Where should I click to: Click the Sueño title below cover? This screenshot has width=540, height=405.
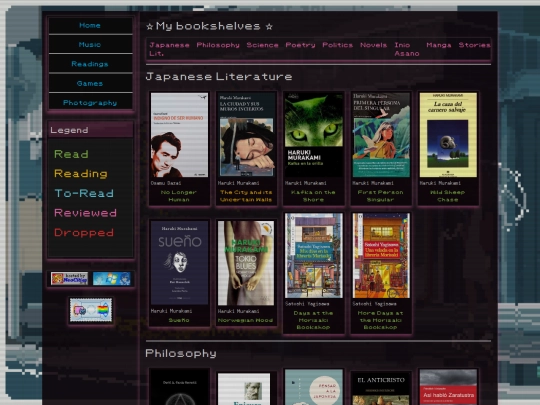click(x=179, y=321)
